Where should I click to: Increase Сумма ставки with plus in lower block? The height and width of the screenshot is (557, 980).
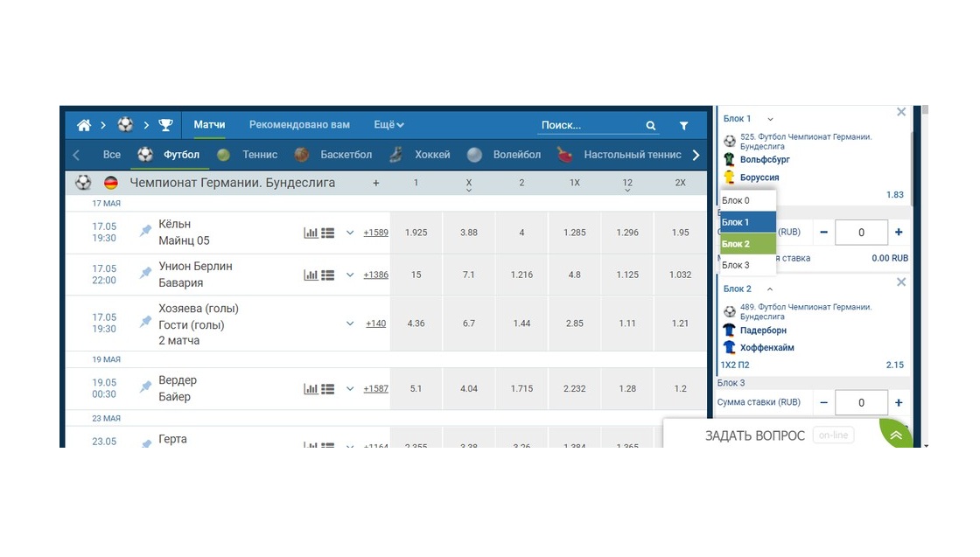tap(899, 403)
